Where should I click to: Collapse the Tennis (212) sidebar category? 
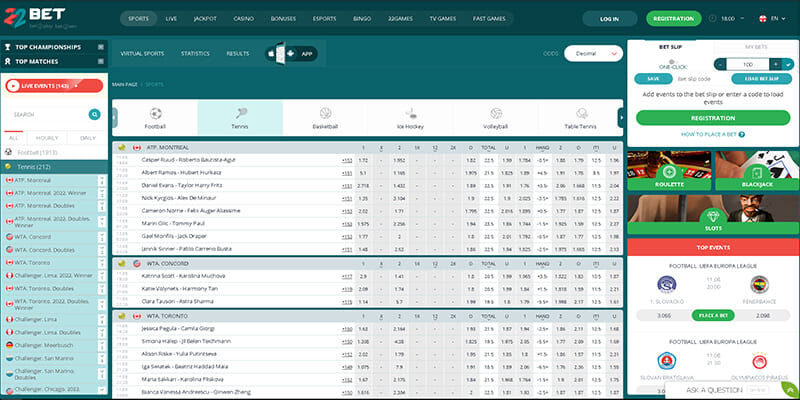coord(54,167)
